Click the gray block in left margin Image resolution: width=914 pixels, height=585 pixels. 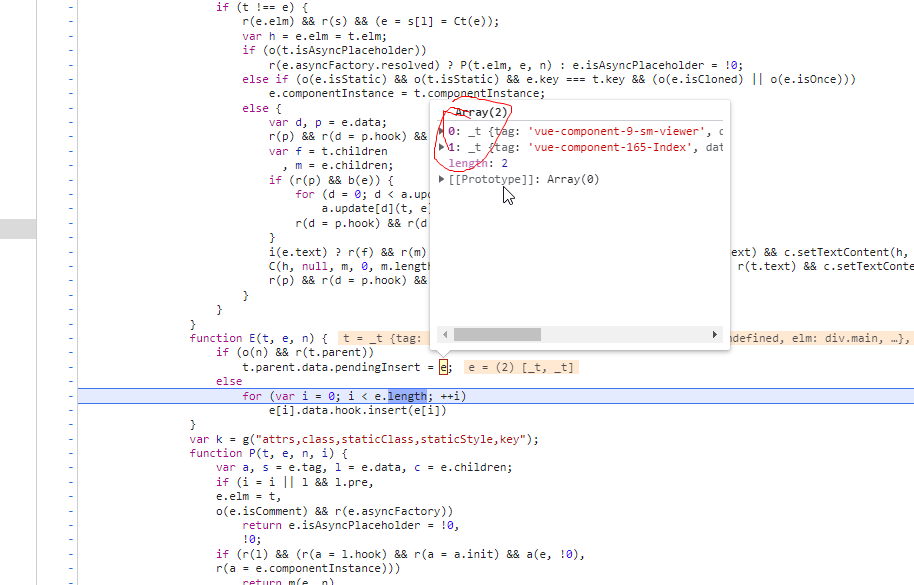[18, 228]
